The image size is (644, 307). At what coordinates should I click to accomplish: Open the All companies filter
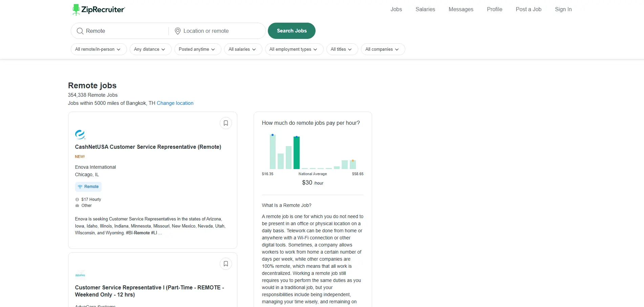click(383, 49)
